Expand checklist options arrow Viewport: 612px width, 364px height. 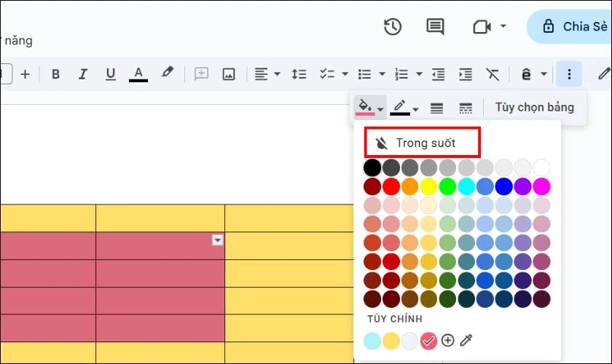click(x=345, y=74)
